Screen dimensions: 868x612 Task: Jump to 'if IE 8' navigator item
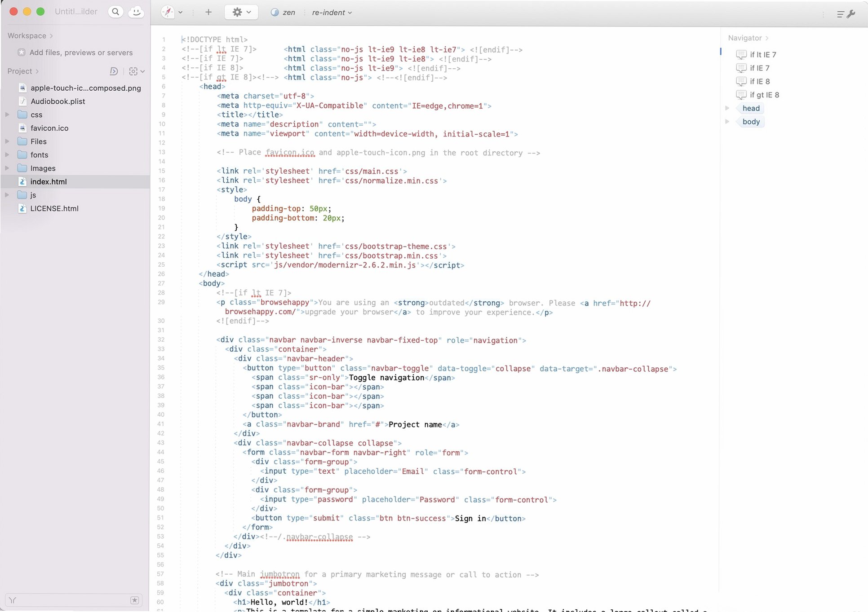[x=760, y=82]
